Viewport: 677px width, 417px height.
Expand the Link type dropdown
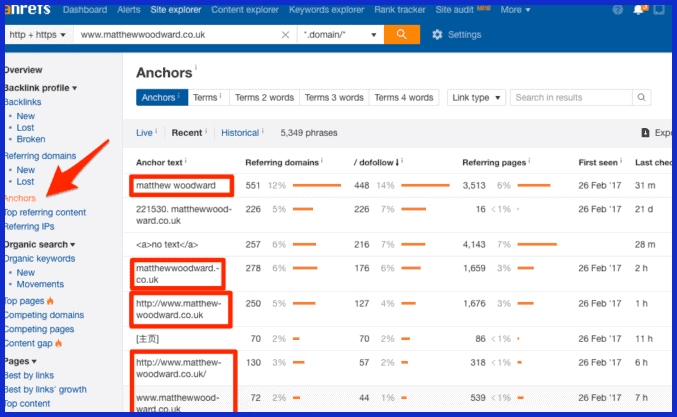click(475, 98)
